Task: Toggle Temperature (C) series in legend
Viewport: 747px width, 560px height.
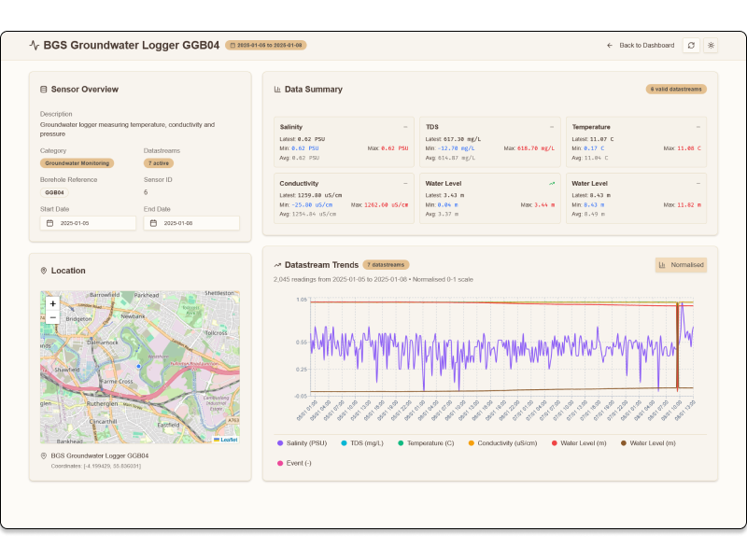Action: [x=426, y=442]
